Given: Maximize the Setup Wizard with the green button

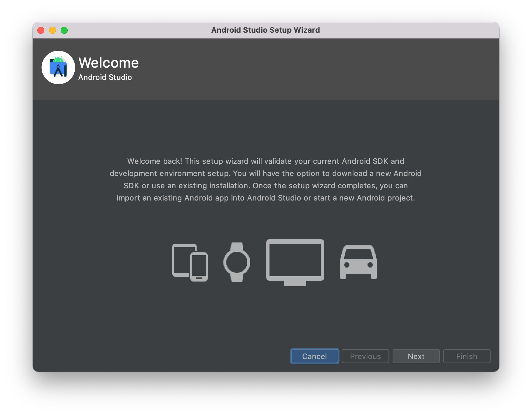Looking at the screenshot, I should [x=64, y=30].
